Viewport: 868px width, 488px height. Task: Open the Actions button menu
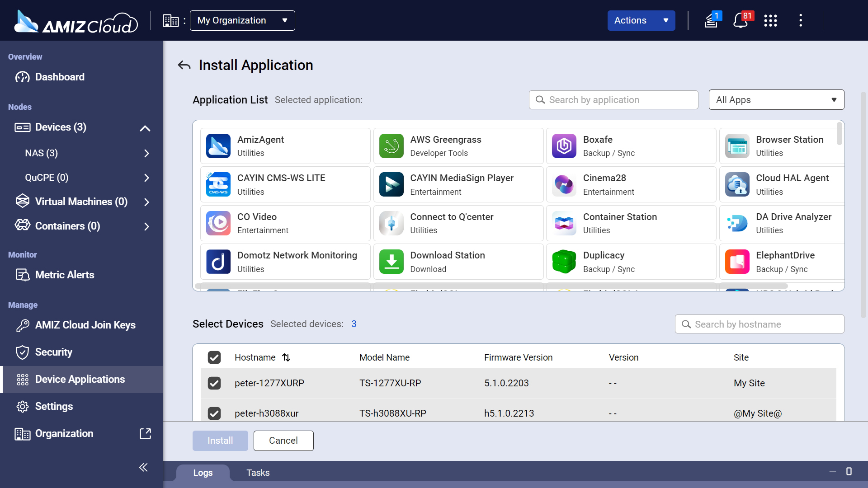click(x=641, y=20)
